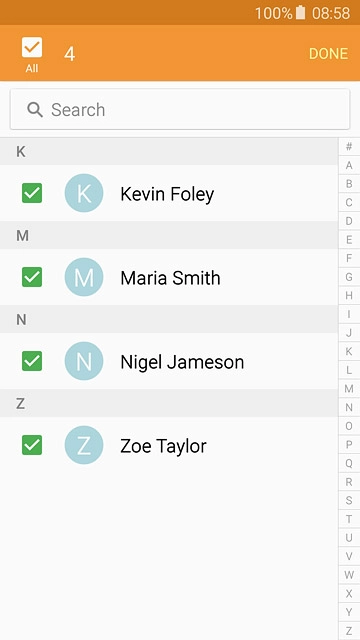This screenshot has height=640, width=360.
Task: Uncheck the All contacts checkbox
Action: click(32, 47)
